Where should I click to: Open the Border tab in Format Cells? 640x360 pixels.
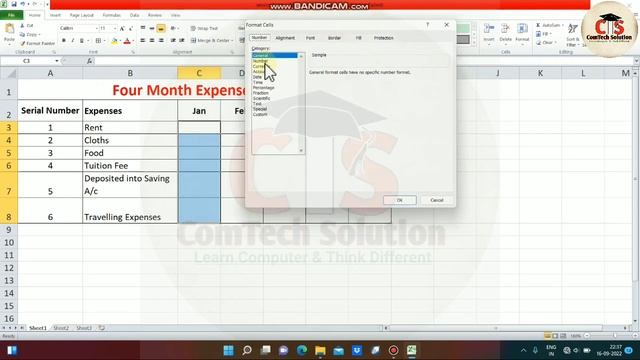point(334,38)
